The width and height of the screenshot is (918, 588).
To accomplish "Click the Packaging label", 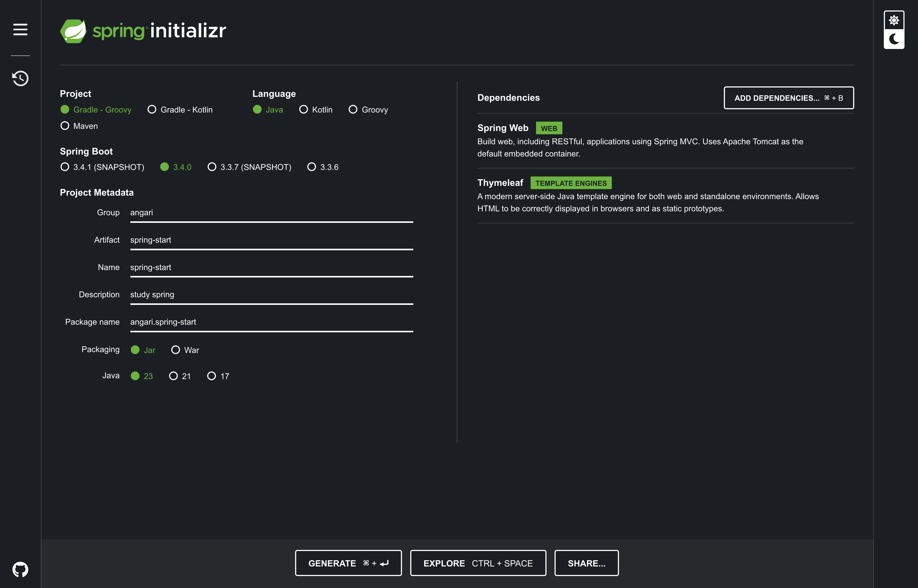I will (100, 350).
